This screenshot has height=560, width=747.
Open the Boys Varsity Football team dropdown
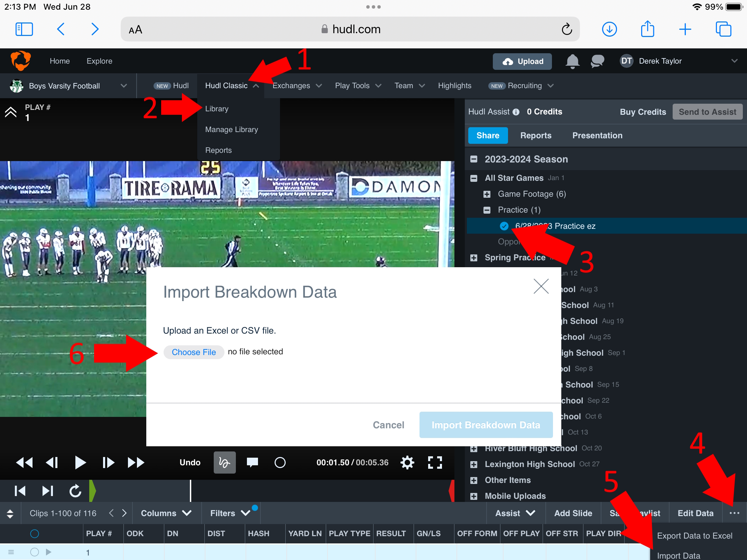pyautogui.click(x=68, y=86)
